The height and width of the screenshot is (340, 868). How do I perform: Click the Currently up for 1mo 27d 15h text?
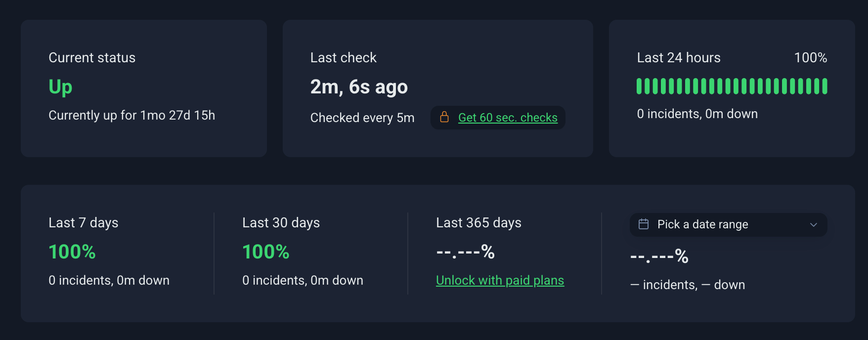pos(132,115)
